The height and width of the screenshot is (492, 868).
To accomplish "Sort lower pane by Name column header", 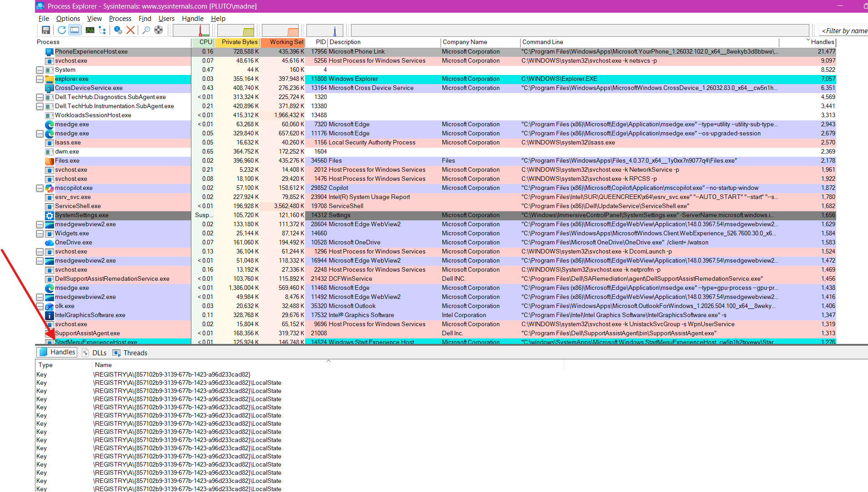I will [328, 365].
